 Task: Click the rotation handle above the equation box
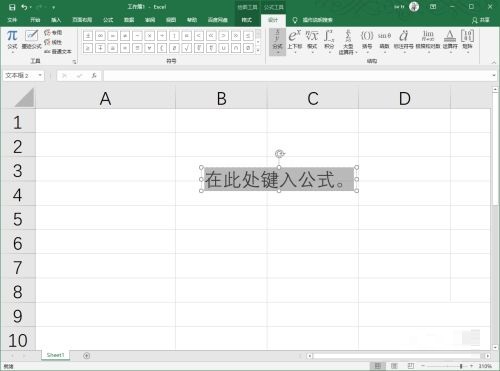(279, 154)
